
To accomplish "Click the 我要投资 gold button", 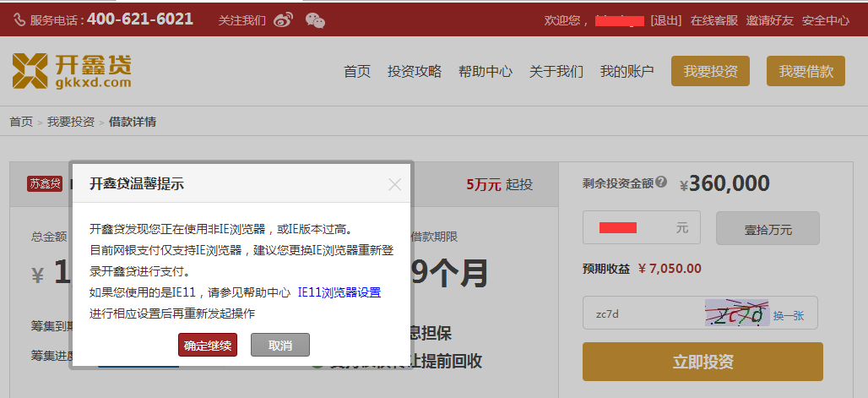I will [x=710, y=72].
